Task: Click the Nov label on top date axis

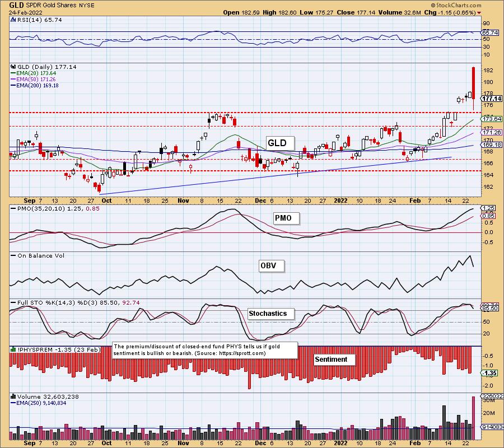Action: coord(183,200)
